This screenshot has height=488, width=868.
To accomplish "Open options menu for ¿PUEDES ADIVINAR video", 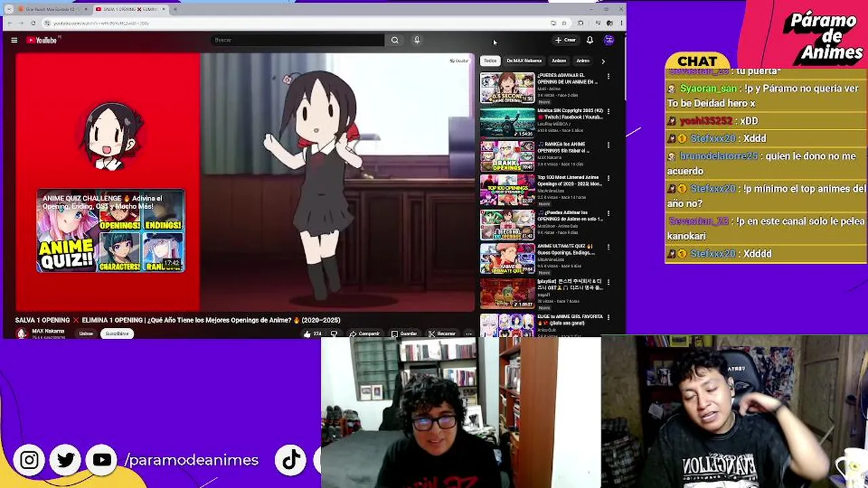I will [x=608, y=77].
